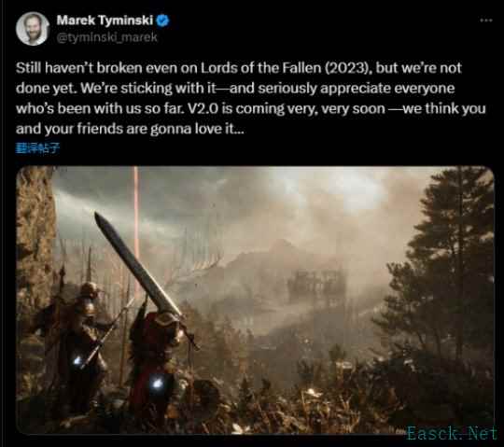
Task: Click the blue verified badge
Action: [x=162, y=21]
